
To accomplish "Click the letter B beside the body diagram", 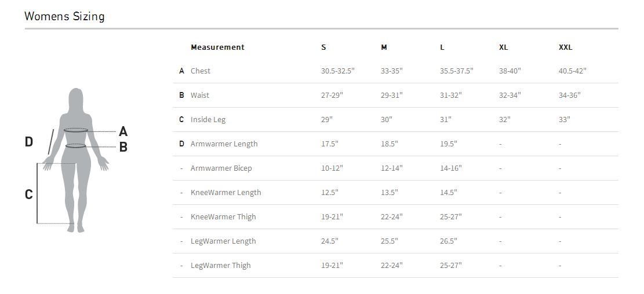I will click(123, 146).
